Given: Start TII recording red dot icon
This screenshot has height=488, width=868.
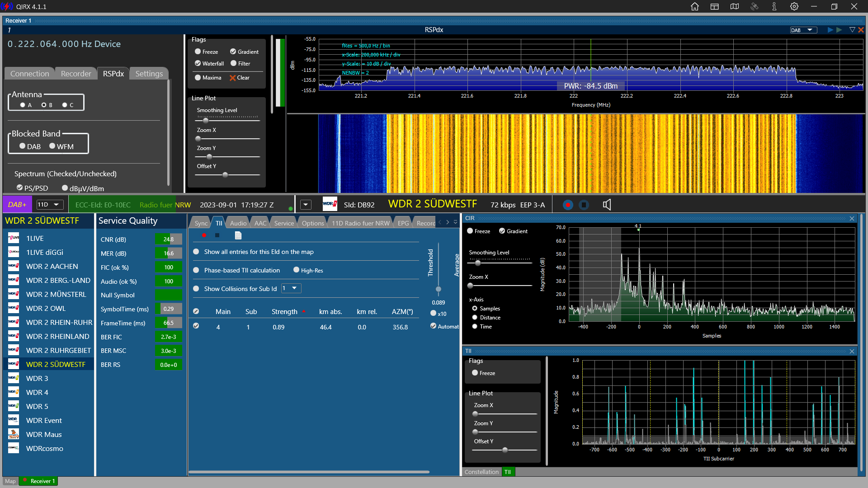Looking at the screenshot, I should pyautogui.click(x=204, y=235).
